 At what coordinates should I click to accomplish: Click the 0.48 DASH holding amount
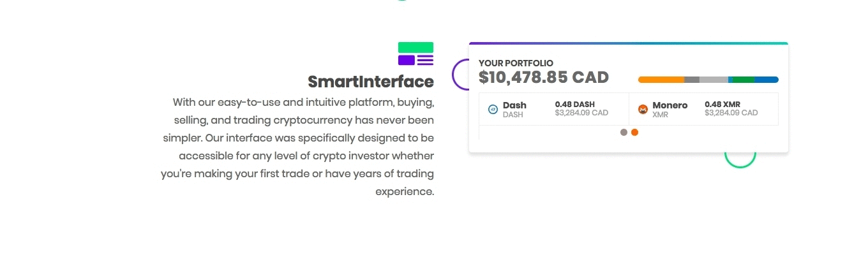tap(574, 105)
